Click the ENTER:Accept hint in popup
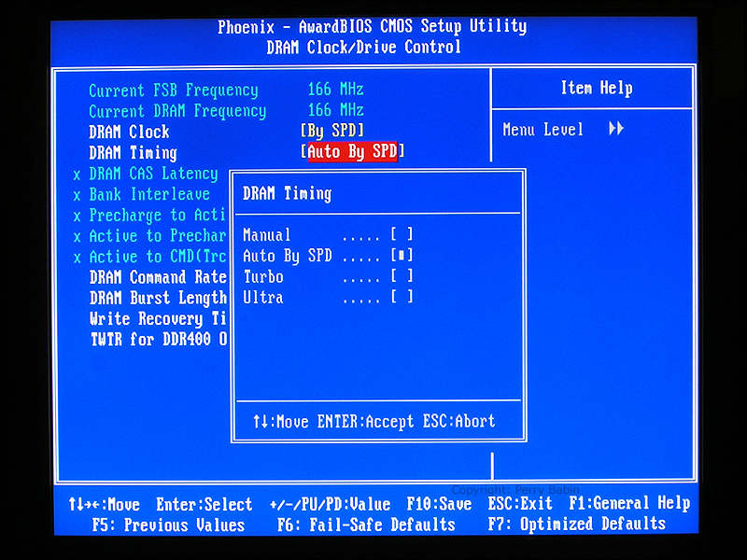This screenshot has height=560, width=747. (365, 422)
